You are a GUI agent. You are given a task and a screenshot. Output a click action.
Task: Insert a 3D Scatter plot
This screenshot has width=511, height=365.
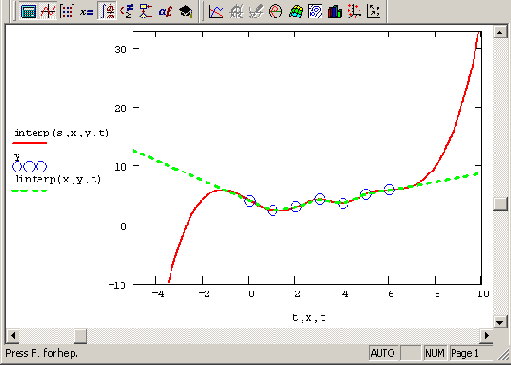pos(354,12)
